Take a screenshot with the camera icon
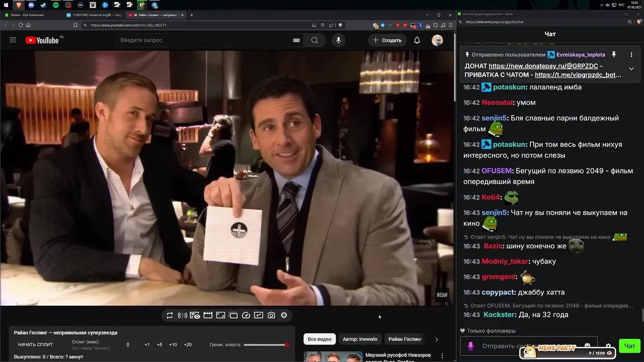Viewport: 644px width, 362px height. click(271, 315)
